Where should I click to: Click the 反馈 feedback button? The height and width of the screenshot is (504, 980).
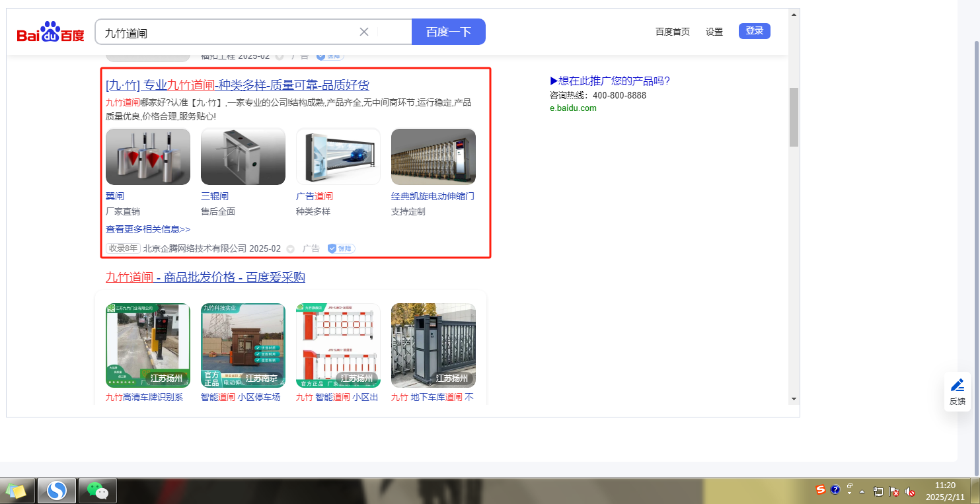click(x=958, y=392)
